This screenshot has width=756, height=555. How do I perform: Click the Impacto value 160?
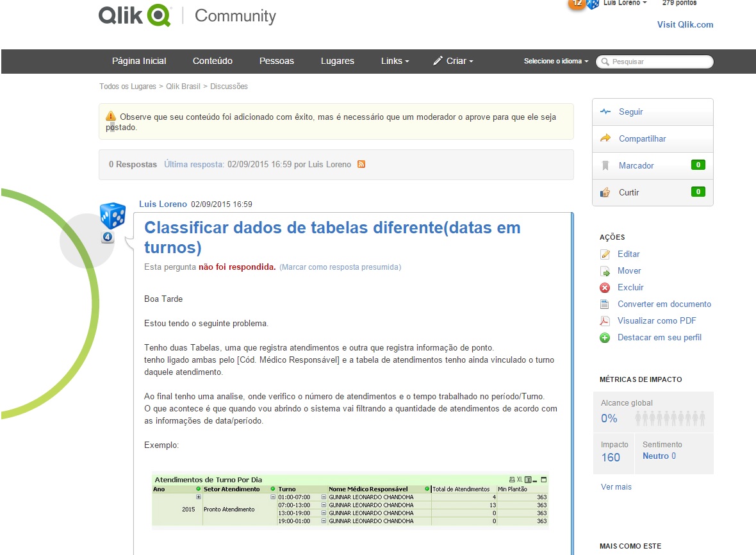[611, 458]
